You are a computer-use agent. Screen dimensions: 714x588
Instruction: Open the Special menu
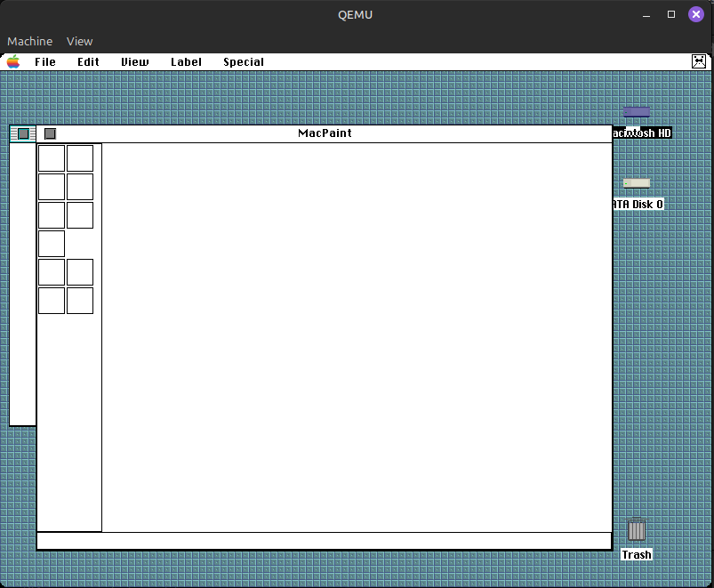tap(243, 61)
